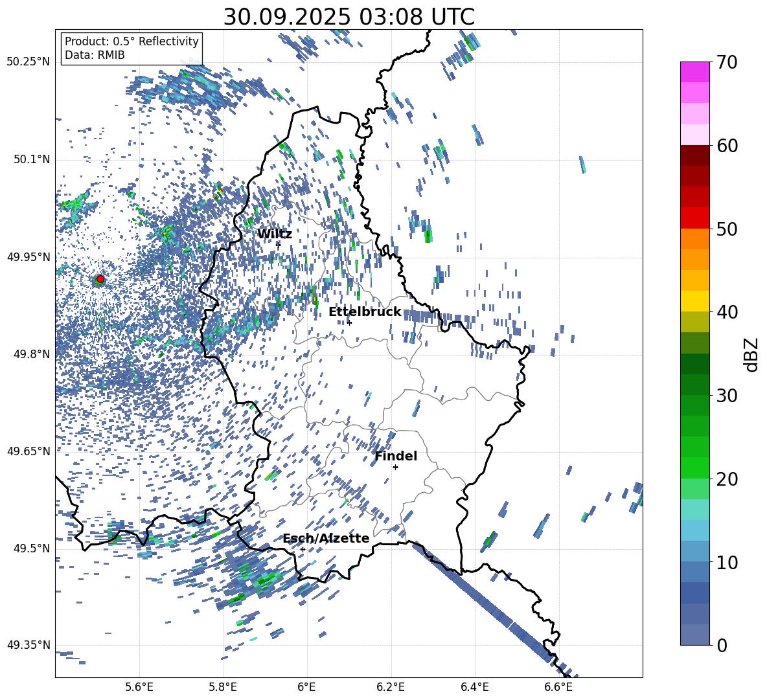Screen dimensions: 767x700
Task: Click the Findel station cross marker
Action: tap(395, 467)
